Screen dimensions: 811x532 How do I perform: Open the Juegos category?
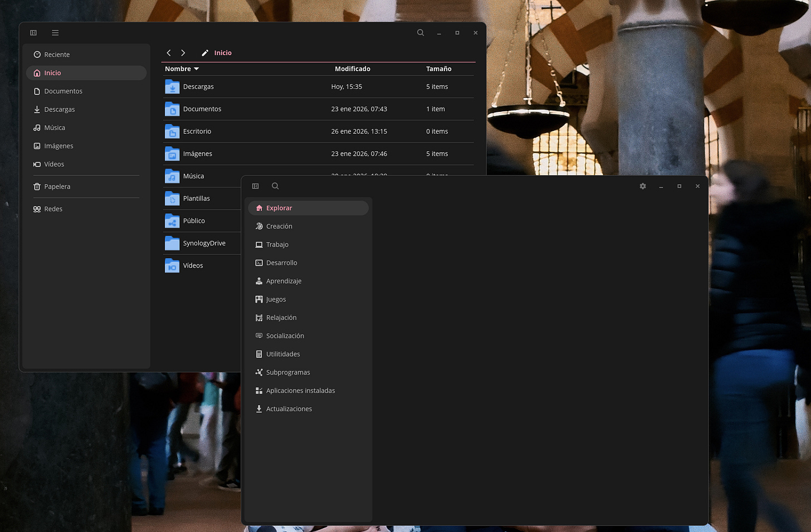click(x=276, y=299)
